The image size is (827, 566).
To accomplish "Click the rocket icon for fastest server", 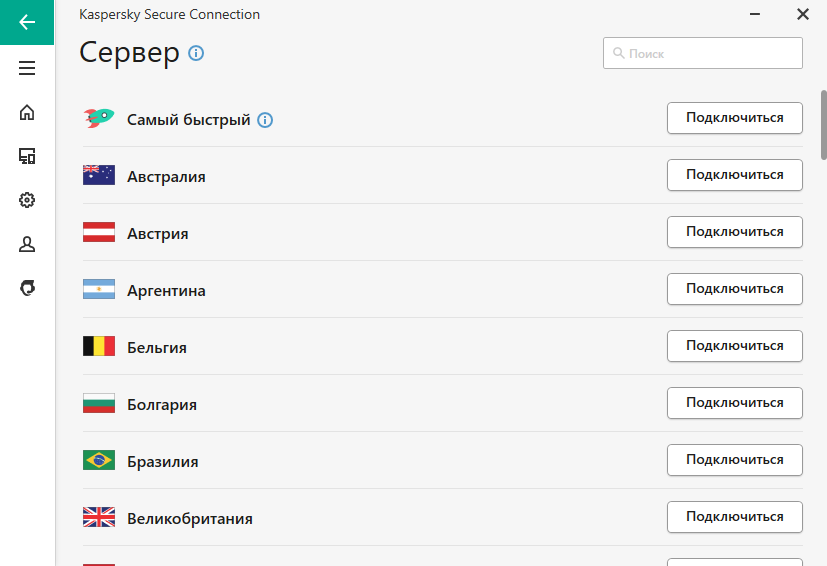I will pos(99,118).
